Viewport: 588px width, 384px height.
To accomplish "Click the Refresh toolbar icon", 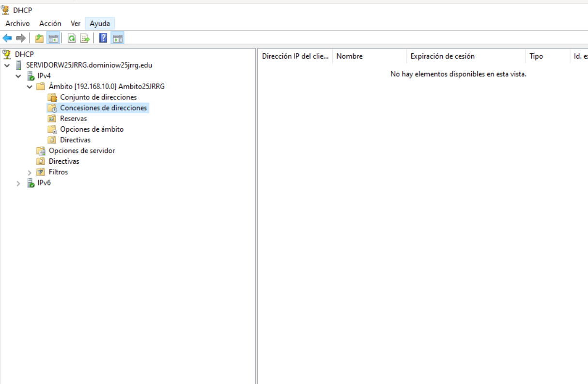I will click(x=72, y=38).
